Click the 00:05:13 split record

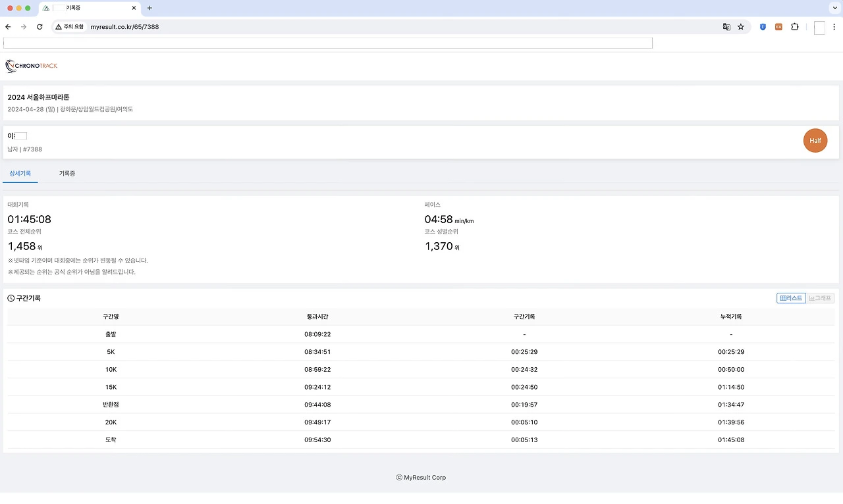524,440
